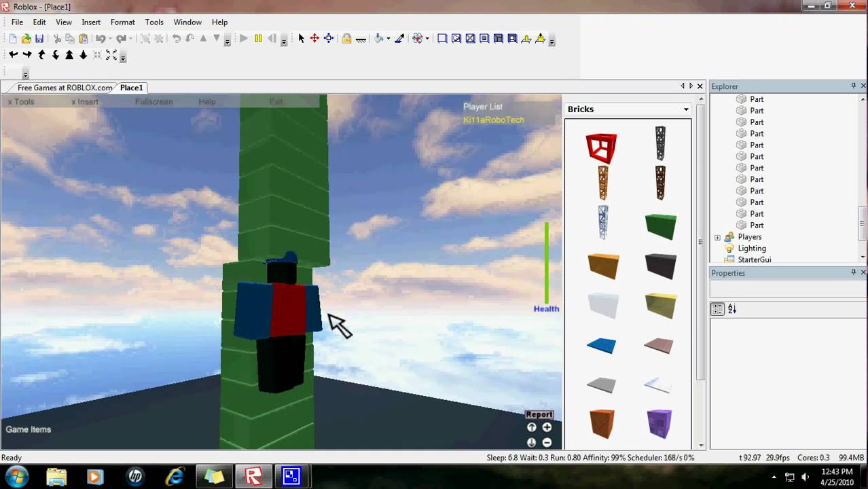The width and height of the screenshot is (868, 489).
Task: Open the Material dropdown arrow
Action: pos(427,39)
